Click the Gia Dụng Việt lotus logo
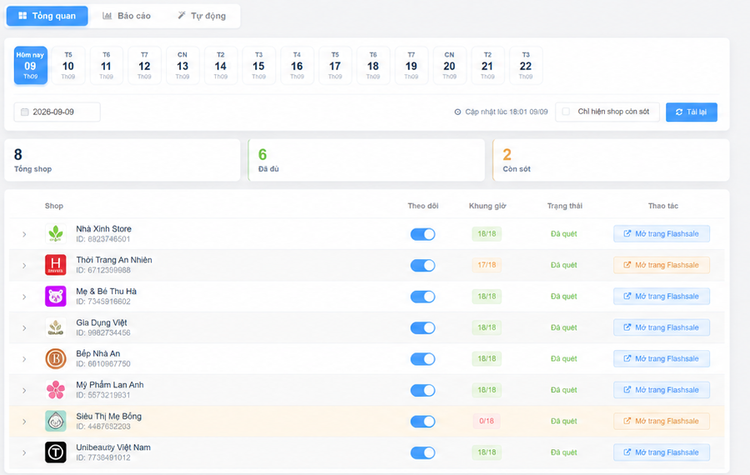The width and height of the screenshot is (750, 475). point(55,328)
